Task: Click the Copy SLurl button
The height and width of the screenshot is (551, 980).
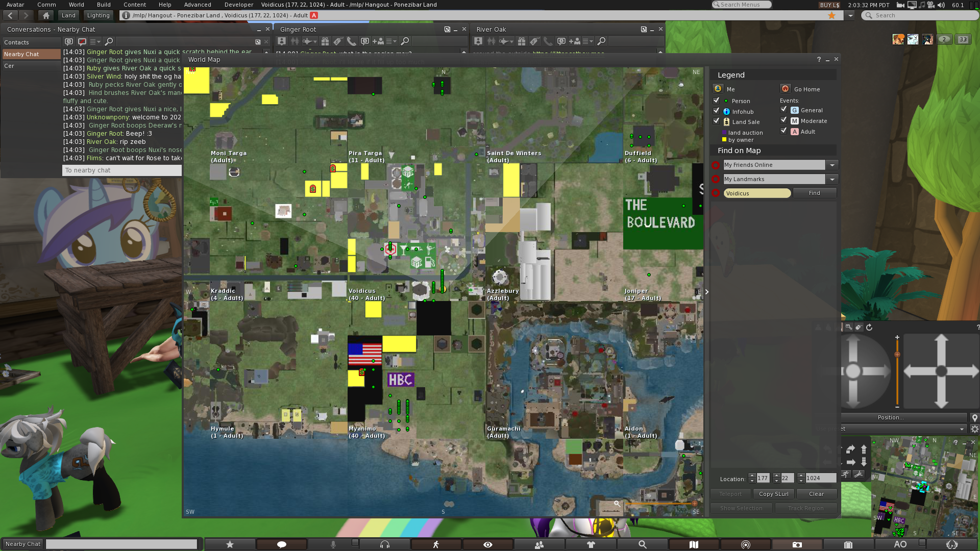Action: (x=774, y=494)
